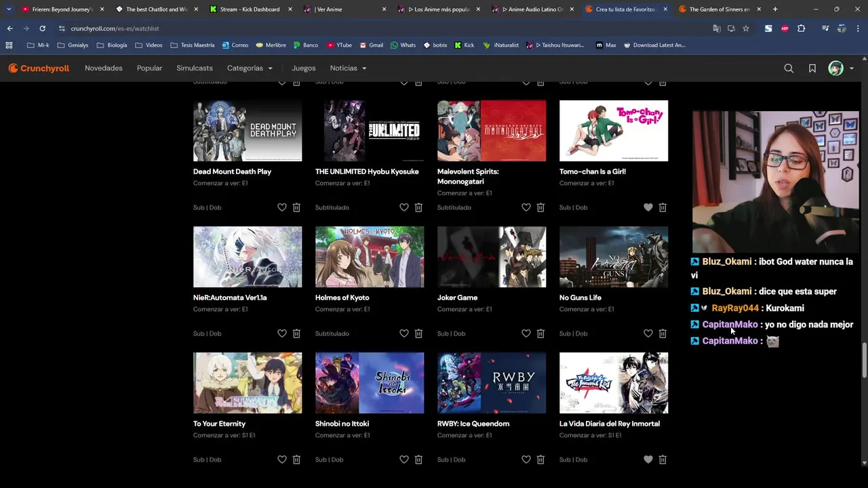Open To Your Eternity title link
868x488 pixels.
click(x=219, y=424)
